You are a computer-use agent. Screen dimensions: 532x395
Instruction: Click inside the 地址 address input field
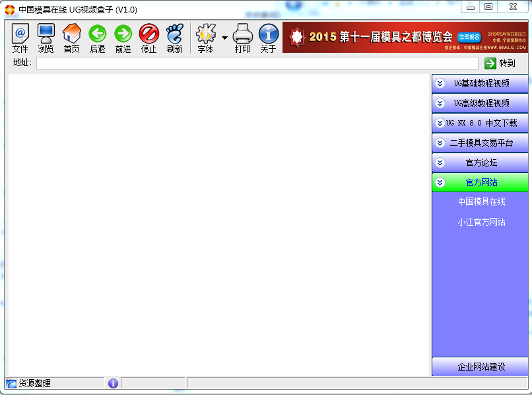257,63
